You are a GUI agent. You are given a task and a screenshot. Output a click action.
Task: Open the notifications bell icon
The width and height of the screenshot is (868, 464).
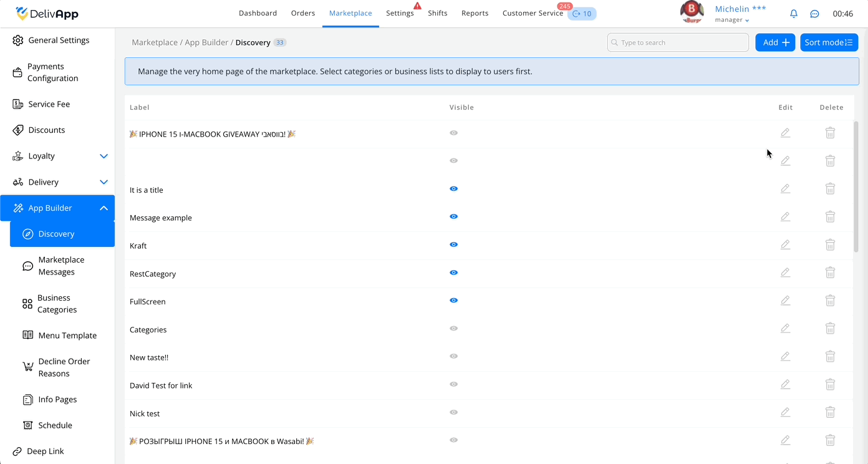[794, 14]
